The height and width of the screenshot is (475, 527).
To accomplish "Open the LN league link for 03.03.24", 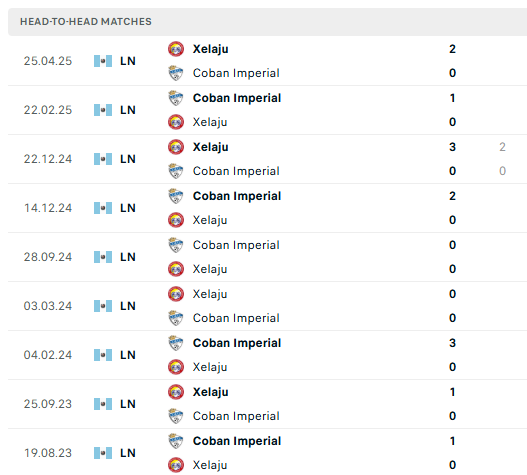I will [128, 306].
